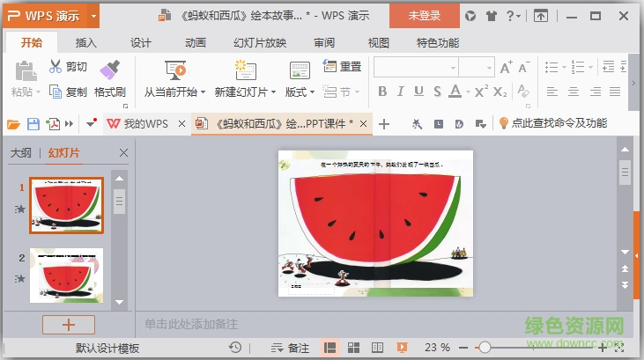
Task: Toggle text shadow S button
Action: [x=438, y=92]
